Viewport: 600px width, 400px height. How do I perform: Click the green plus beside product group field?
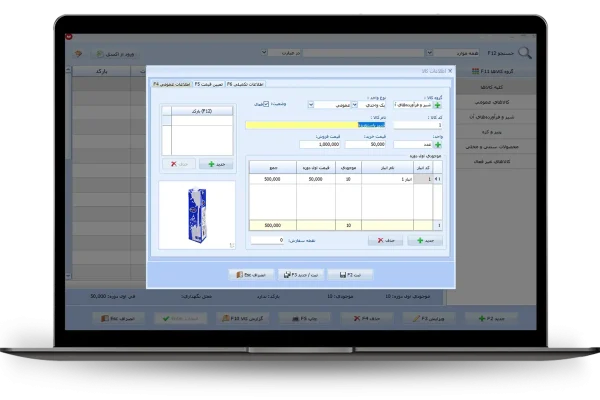438,105
